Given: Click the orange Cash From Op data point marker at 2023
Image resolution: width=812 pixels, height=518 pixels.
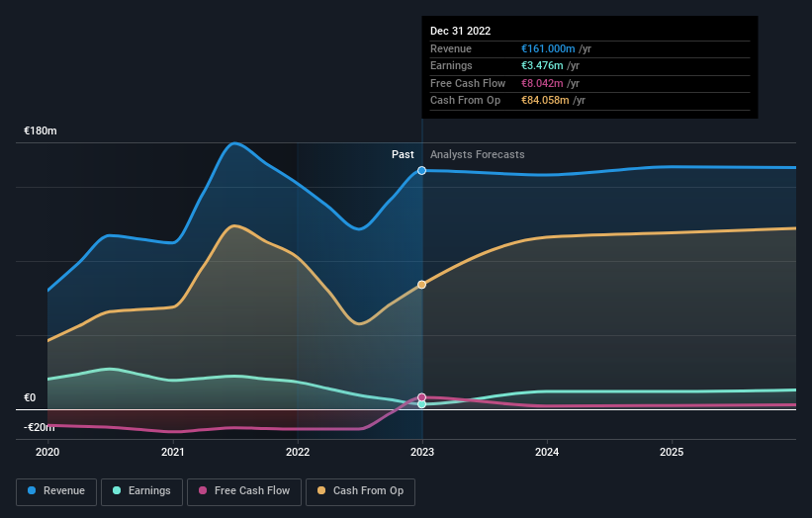Looking at the screenshot, I should [422, 285].
